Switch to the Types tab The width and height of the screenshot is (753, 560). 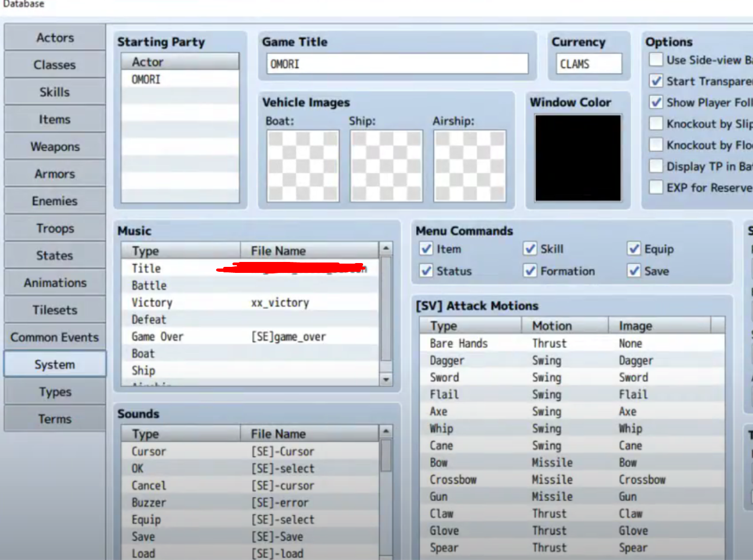click(x=55, y=392)
